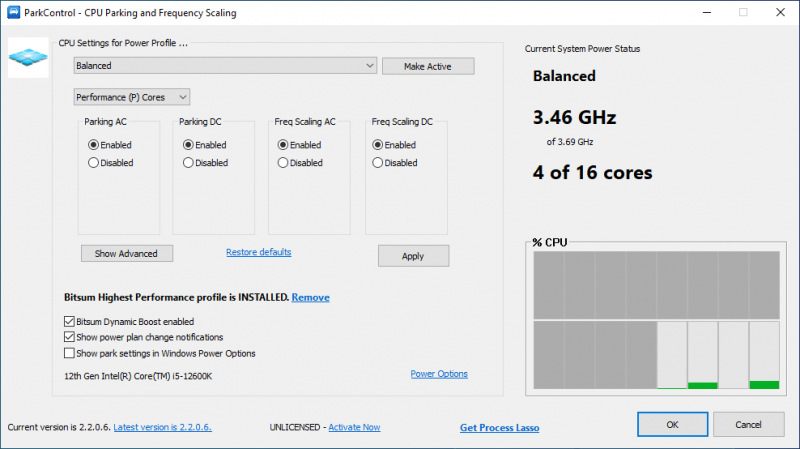
Task: Close the ParkControl window
Action: point(780,12)
